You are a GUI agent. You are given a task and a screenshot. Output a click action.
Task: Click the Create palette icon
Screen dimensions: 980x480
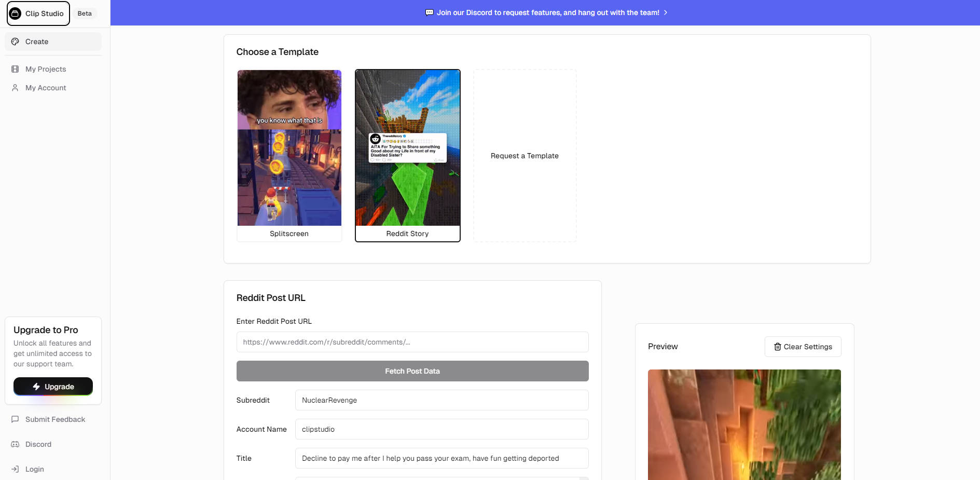15,42
